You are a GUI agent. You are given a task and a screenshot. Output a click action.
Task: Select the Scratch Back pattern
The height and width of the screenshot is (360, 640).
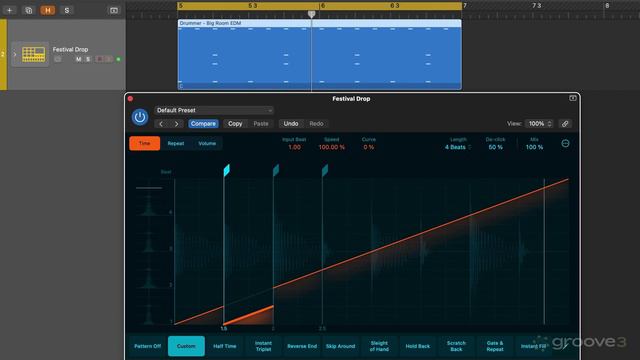[x=456, y=346]
